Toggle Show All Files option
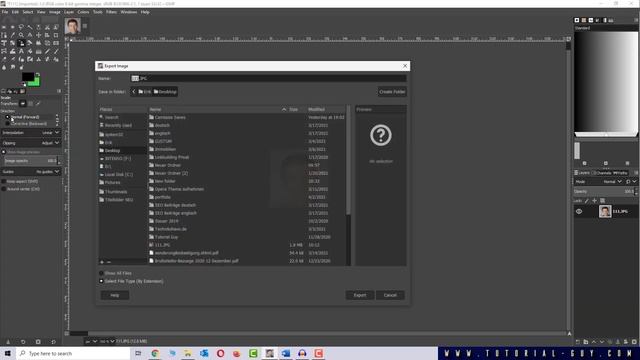Image resolution: width=640 pixels, height=360 pixels. coord(101,273)
